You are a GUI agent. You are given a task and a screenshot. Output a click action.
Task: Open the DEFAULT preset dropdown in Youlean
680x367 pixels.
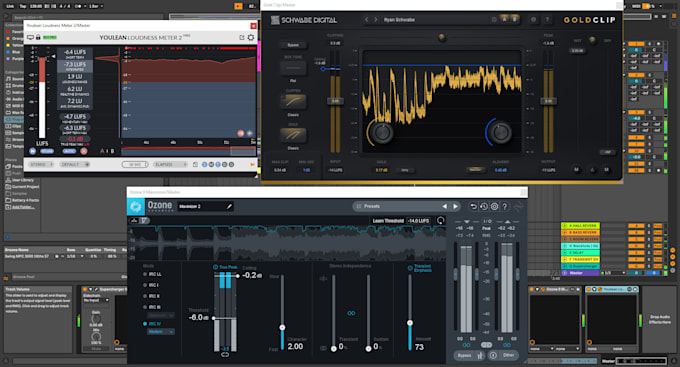75,164
